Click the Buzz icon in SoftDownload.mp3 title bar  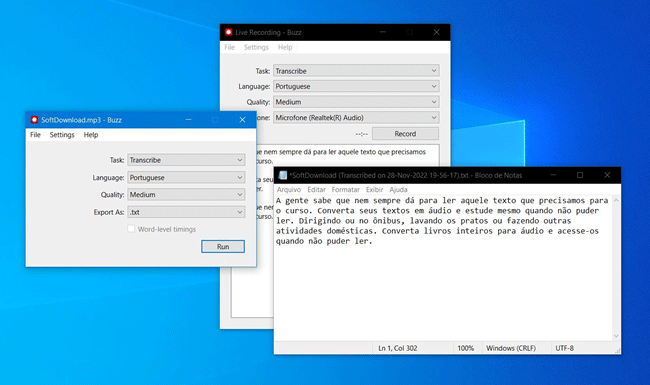tap(34, 120)
